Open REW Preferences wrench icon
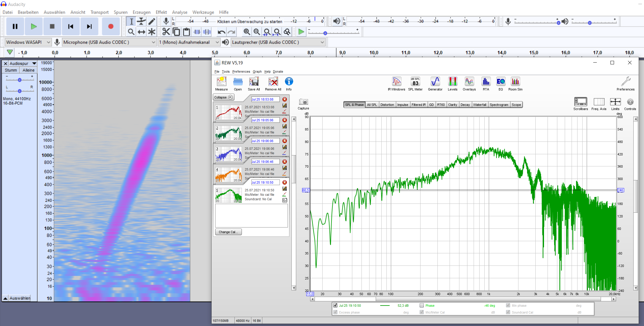The width and height of the screenshot is (644, 326). tap(626, 84)
